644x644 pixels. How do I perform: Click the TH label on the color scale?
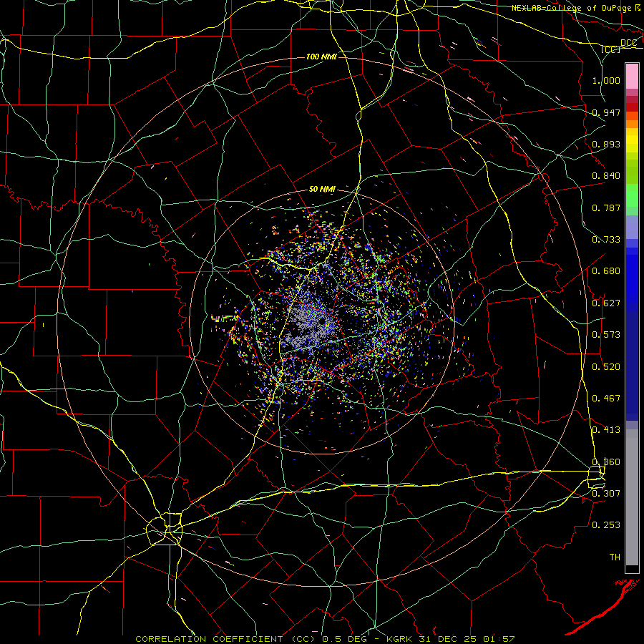(x=615, y=557)
